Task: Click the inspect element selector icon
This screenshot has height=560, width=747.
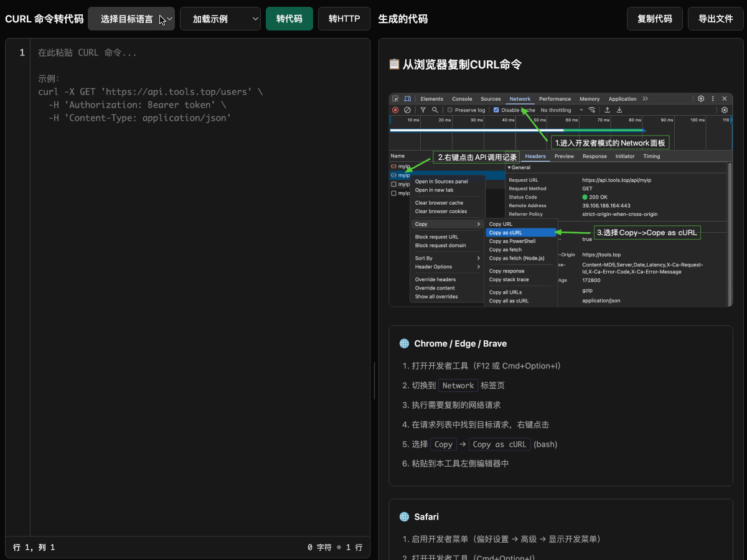Action: (395, 99)
